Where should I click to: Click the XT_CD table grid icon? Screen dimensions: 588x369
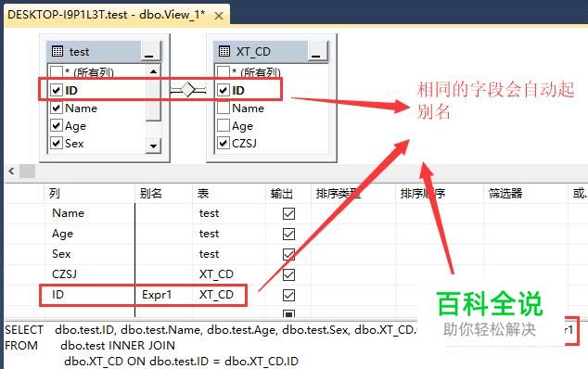224,51
